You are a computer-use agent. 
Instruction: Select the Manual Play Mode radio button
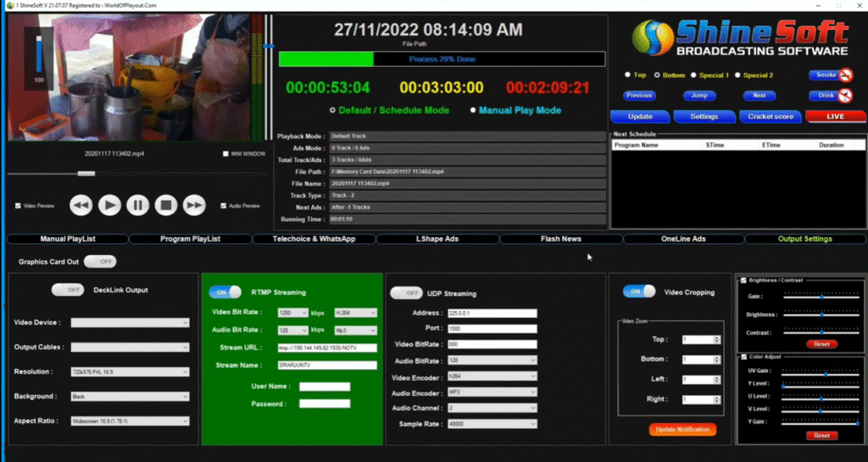473,110
